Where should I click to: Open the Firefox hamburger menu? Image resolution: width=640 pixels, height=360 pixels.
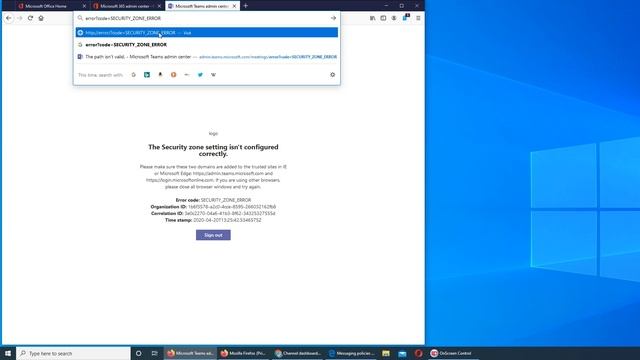click(x=418, y=18)
